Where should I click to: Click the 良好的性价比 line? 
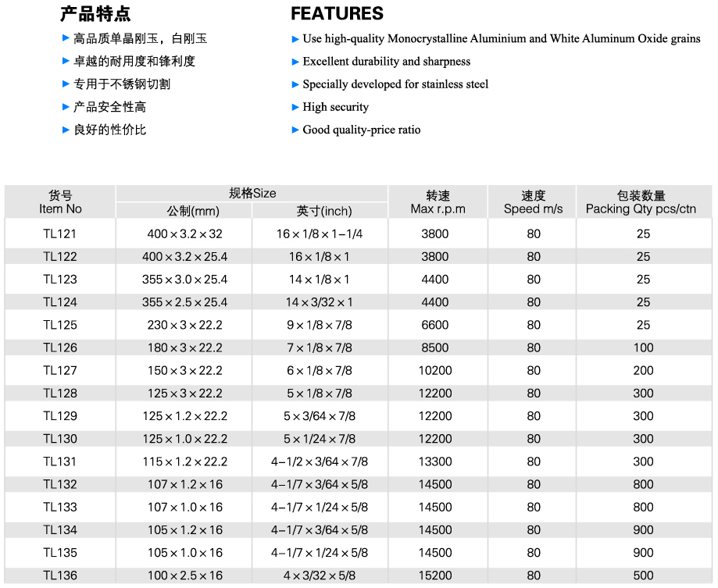(x=110, y=130)
